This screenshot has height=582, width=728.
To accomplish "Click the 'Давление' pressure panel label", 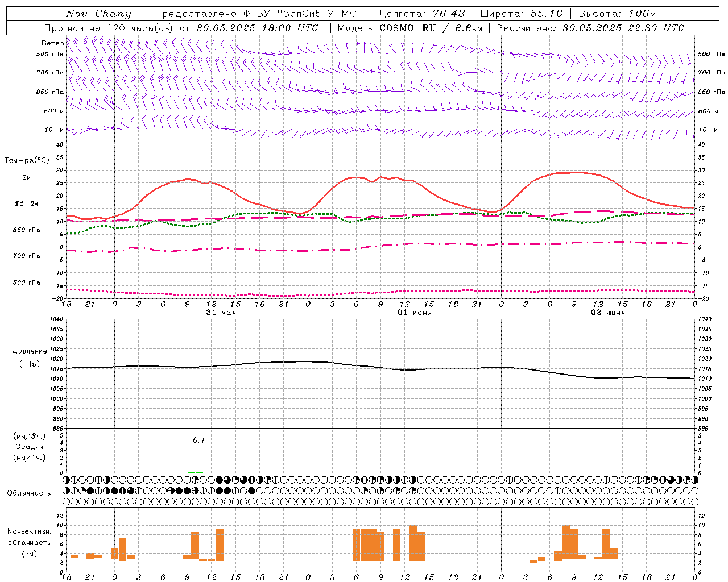I will [30, 351].
